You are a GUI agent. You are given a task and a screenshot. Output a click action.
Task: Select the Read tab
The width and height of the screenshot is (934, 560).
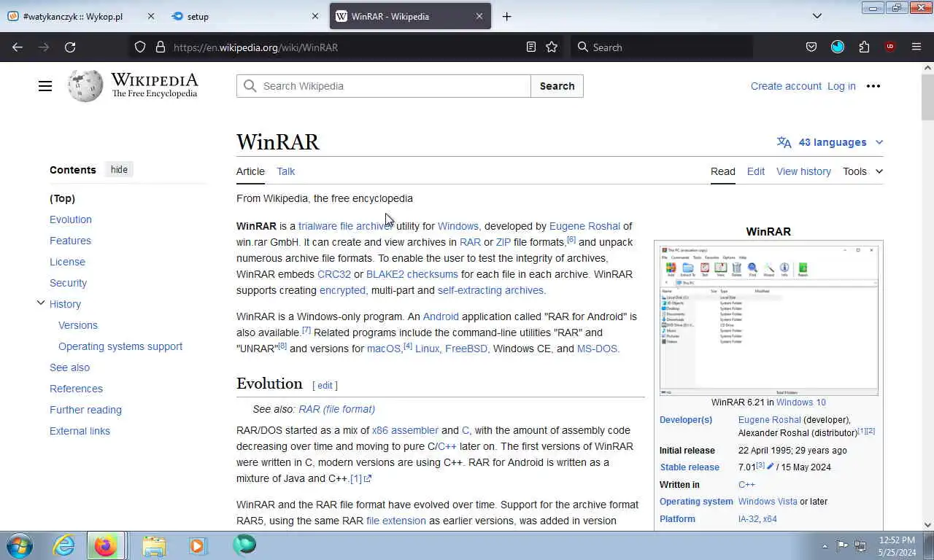click(722, 171)
